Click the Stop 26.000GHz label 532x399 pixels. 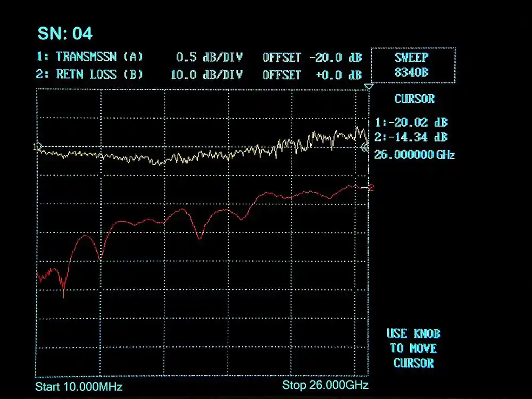(x=325, y=385)
